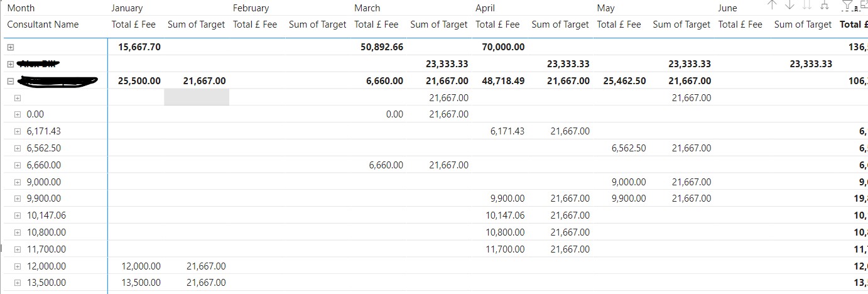
Task: Expand the blank child row above 0.00
Action: 18,98
